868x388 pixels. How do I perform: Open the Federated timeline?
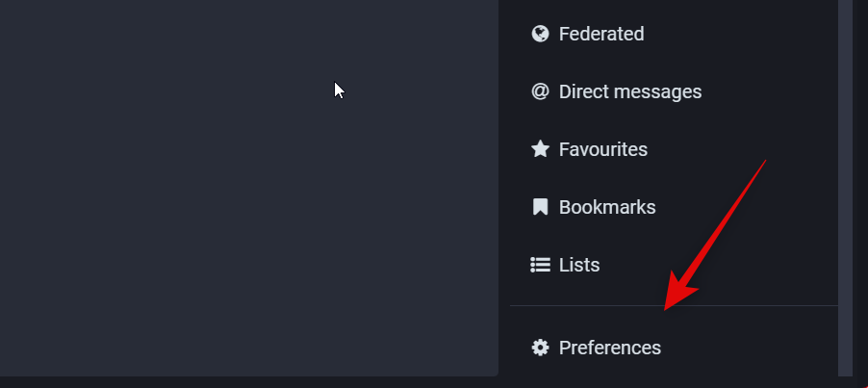tap(601, 34)
